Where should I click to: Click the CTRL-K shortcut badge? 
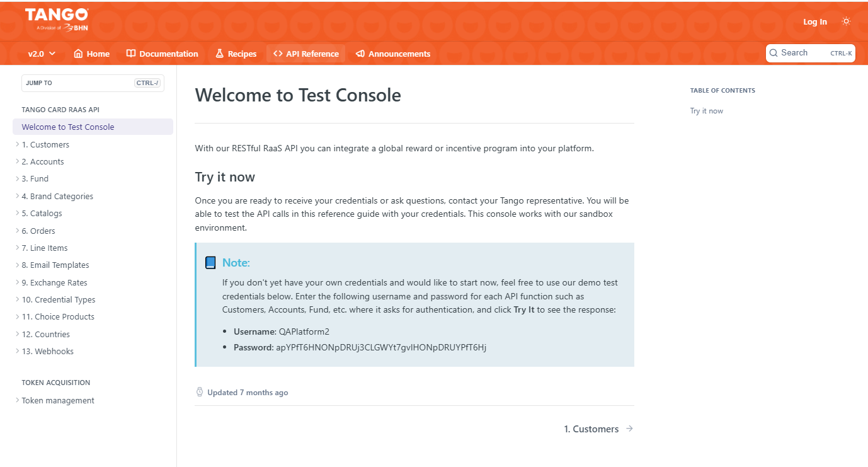[841, 54]
